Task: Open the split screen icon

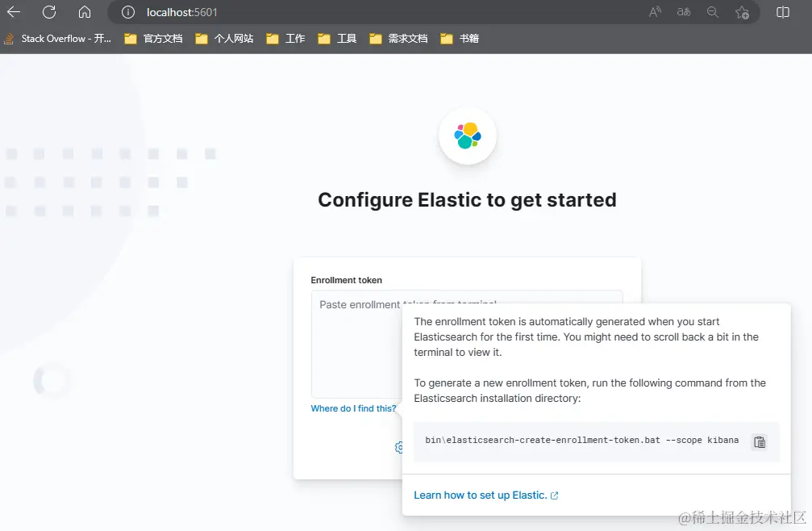Action: tap(783, 12)
